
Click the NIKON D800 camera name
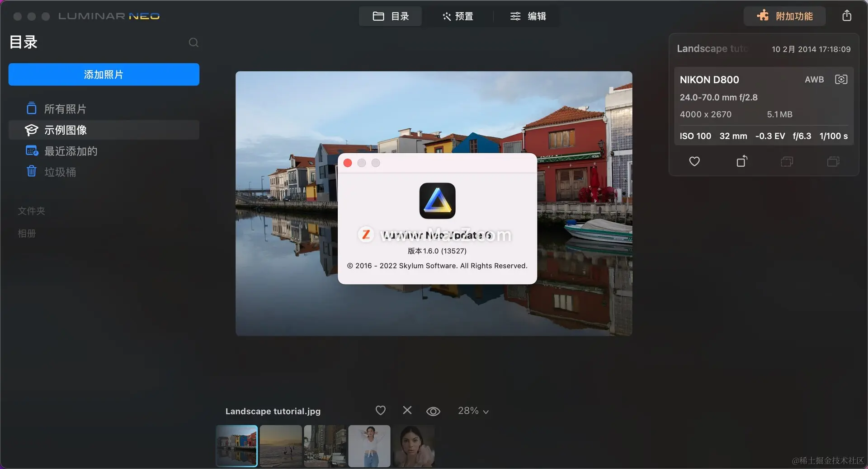click(x=709, y=80)
